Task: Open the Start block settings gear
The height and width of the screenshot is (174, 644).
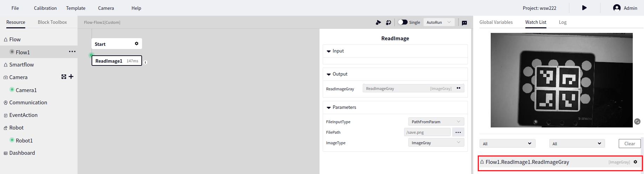Action: point(136,44)
